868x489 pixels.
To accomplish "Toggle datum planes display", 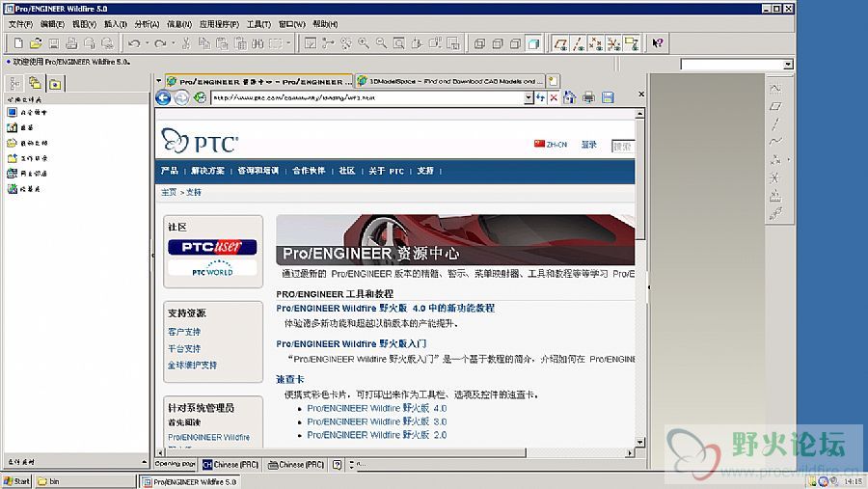I will tap(560, 43).
